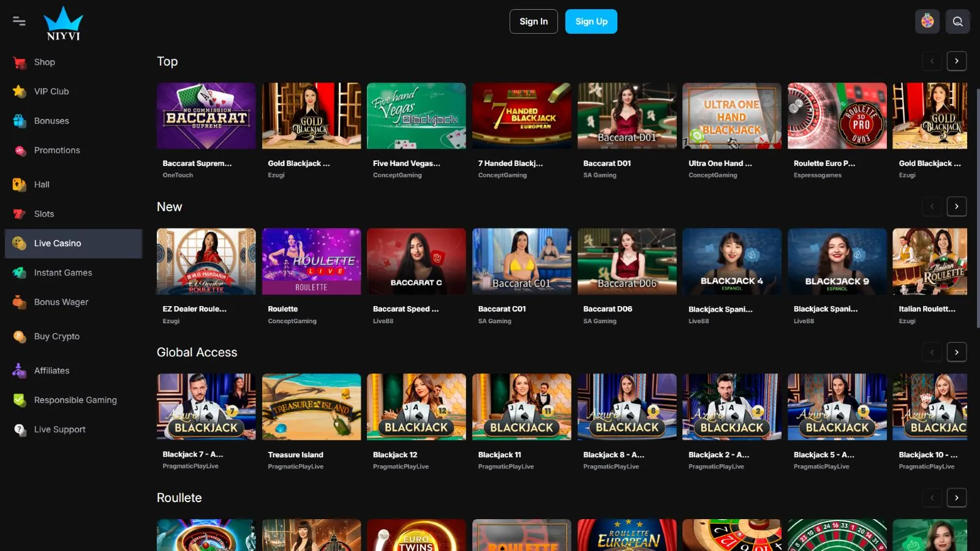Image resolution: width=980 pixels, height=551 pixels.
Task: Collapse the sidebar with the hamburger icon
Action: (19, 21)
